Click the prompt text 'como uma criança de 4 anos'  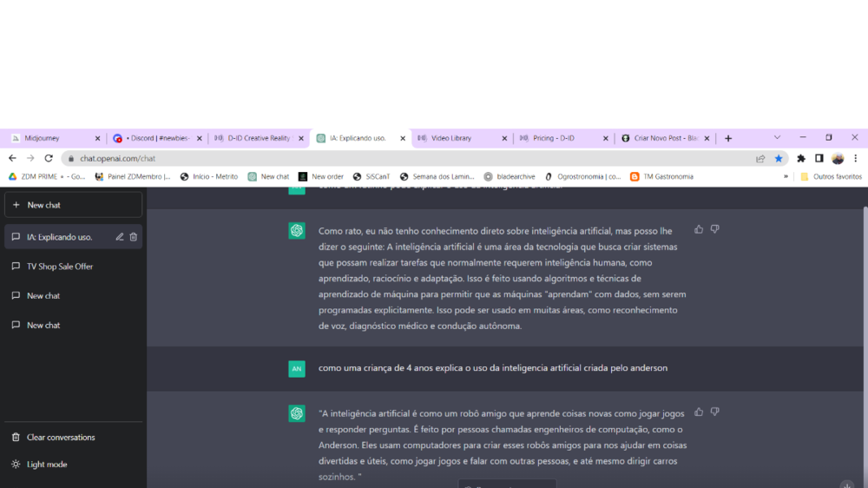(372, 368)
